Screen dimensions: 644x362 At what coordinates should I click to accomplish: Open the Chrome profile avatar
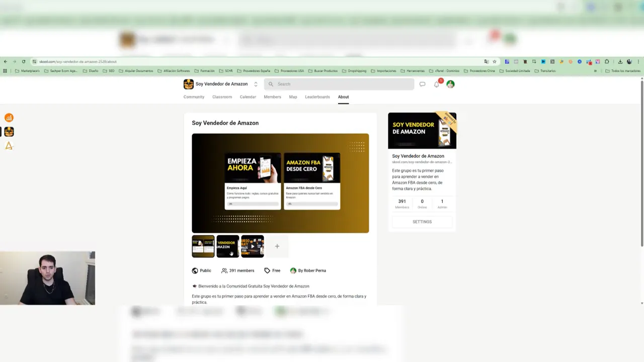pyautogui.click(x=629, y=61)
